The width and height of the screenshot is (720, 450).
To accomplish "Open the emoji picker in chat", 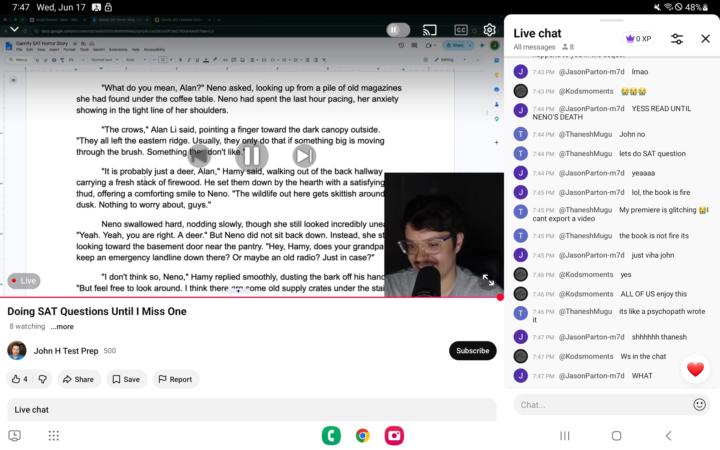I will 699,405.
